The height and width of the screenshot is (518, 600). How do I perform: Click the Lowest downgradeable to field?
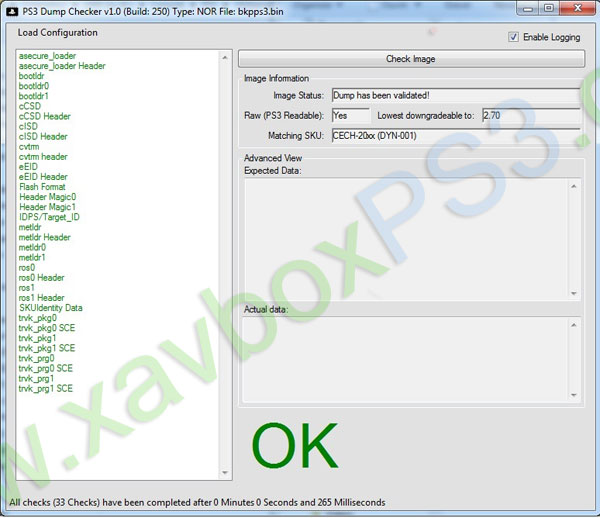531,115
